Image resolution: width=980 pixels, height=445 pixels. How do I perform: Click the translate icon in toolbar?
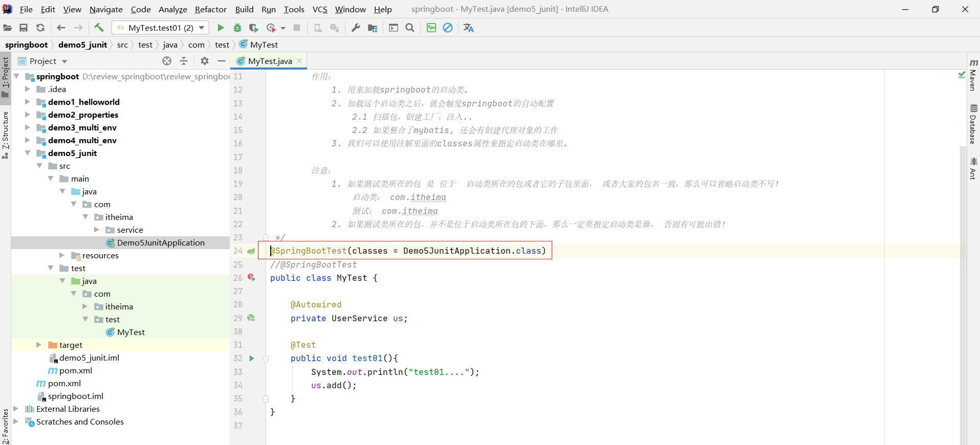(468, 28)
